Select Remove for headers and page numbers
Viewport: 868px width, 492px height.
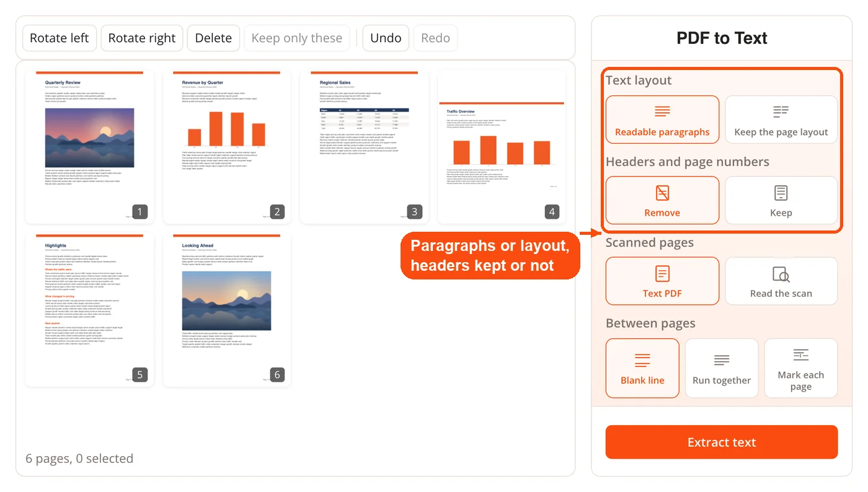(x=662, y=200)
